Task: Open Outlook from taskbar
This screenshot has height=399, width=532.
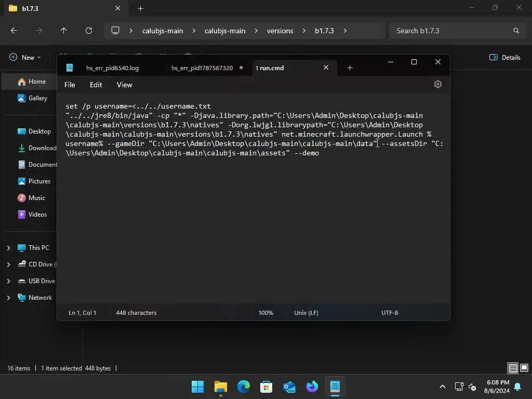Action: pyautogui.click(x=289, y=387)
